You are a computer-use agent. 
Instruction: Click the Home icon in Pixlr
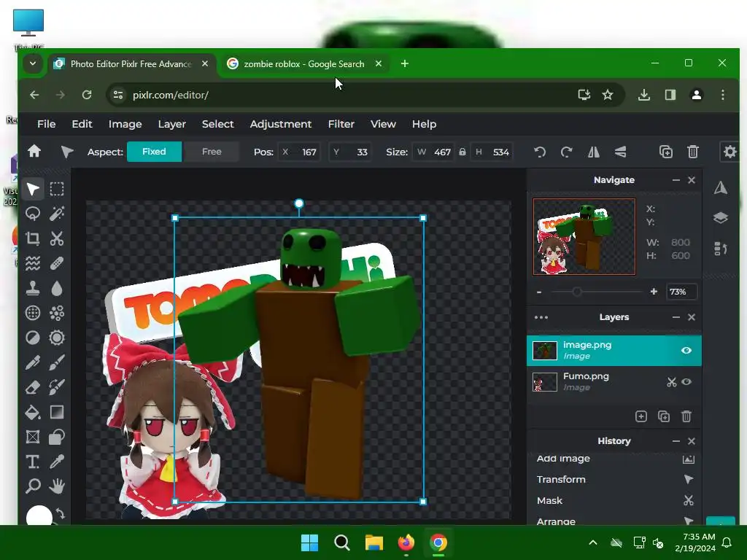34,152
